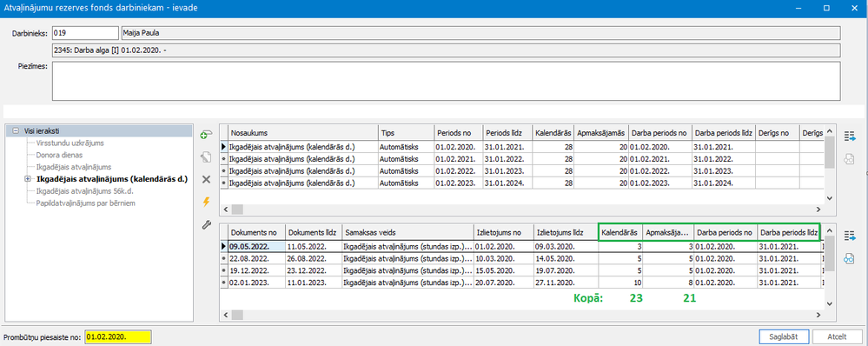
Task: Add a new record with the green plus icon
Action: pos(206,134)
